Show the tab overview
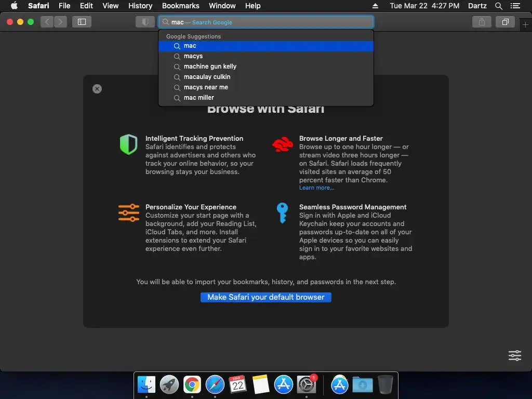This screenshot has width=532, height=399. click(505, 22)
